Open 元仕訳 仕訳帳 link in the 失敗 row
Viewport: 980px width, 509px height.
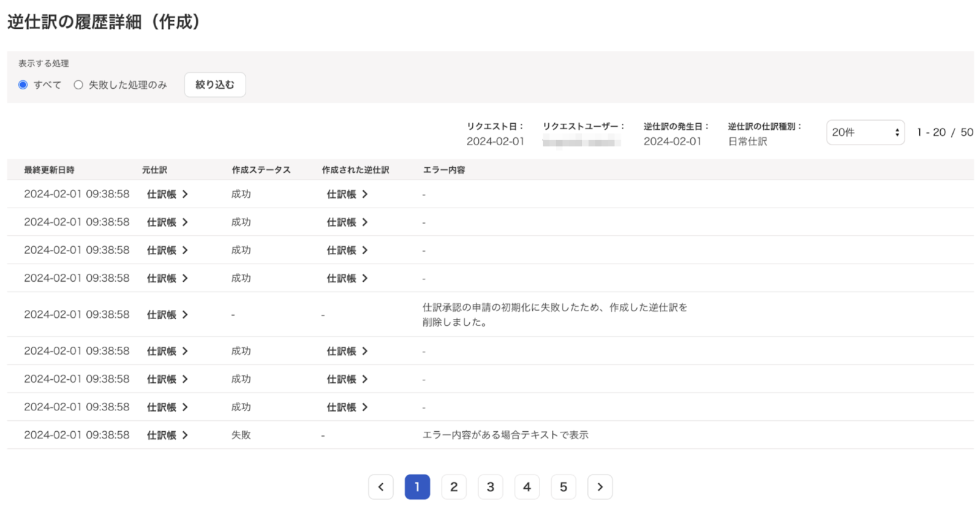(167, 435)
